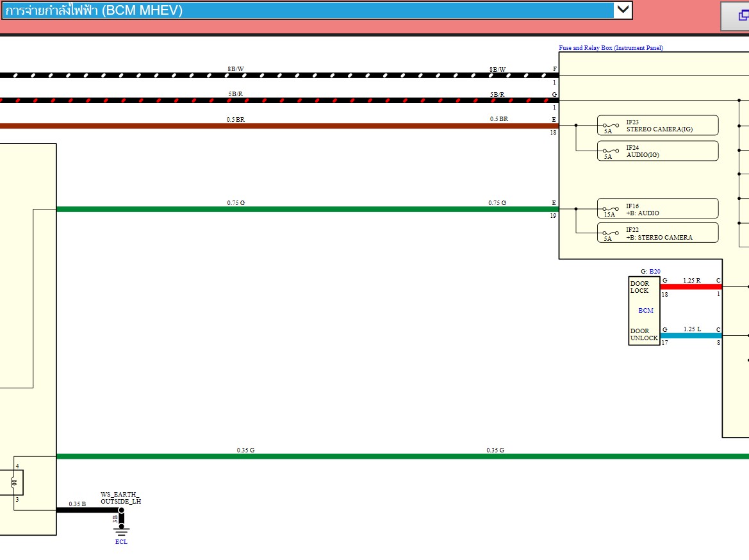Open the Fuse and Relay Box (Instrument Panel) link
Screen dimensions: 749x560
point(611,47)
